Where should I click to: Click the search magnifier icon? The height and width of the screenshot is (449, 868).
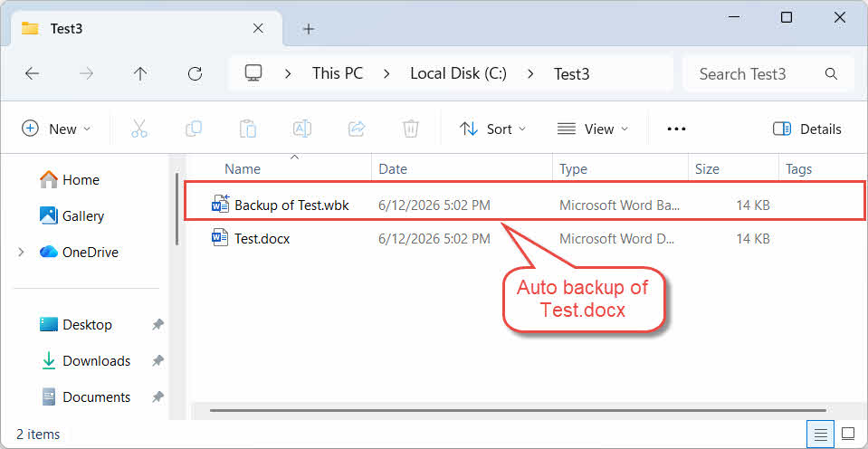pyautogui.click(x=831, y=73)
